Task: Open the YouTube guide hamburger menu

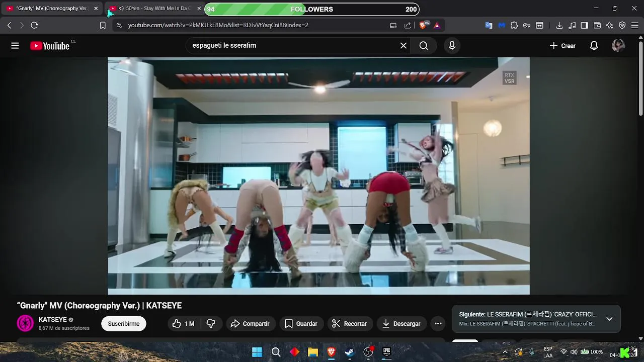Action: [15, 46]
